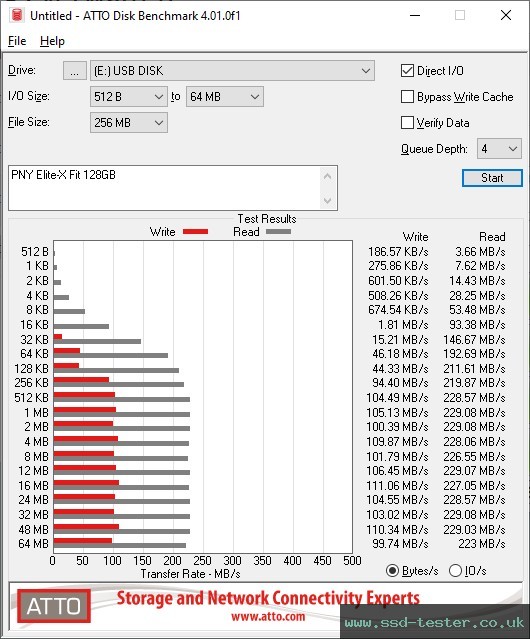Click the browse drive '...' button
Image resolution: width=530 pixels, height=639 pixels.
pos(75,71)
